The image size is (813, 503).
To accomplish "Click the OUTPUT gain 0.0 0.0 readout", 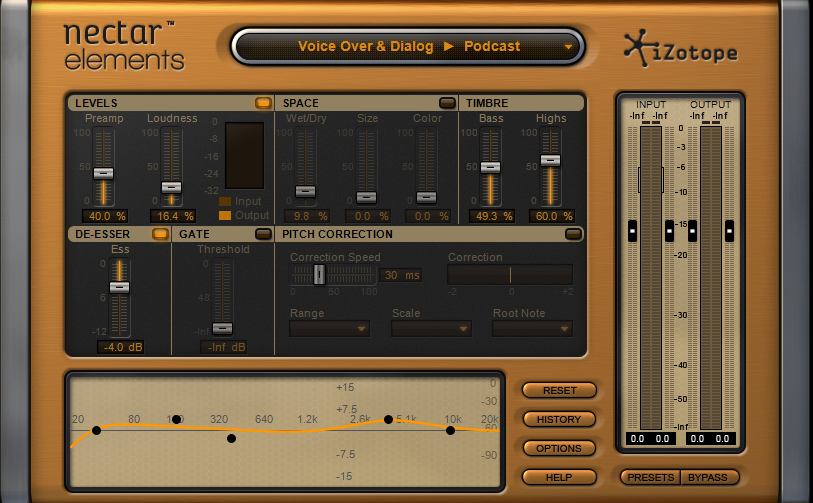I will click(x=710, y=439).
